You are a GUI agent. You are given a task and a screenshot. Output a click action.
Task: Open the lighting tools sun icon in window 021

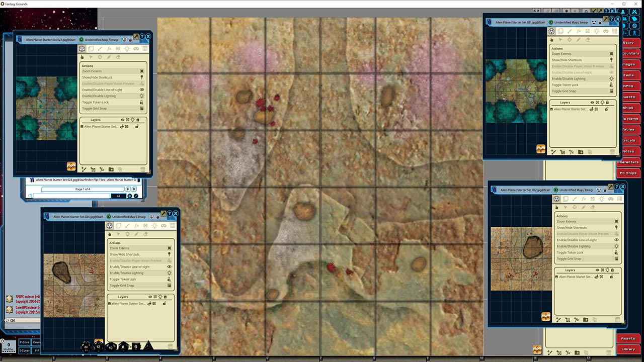click(597, 31)
